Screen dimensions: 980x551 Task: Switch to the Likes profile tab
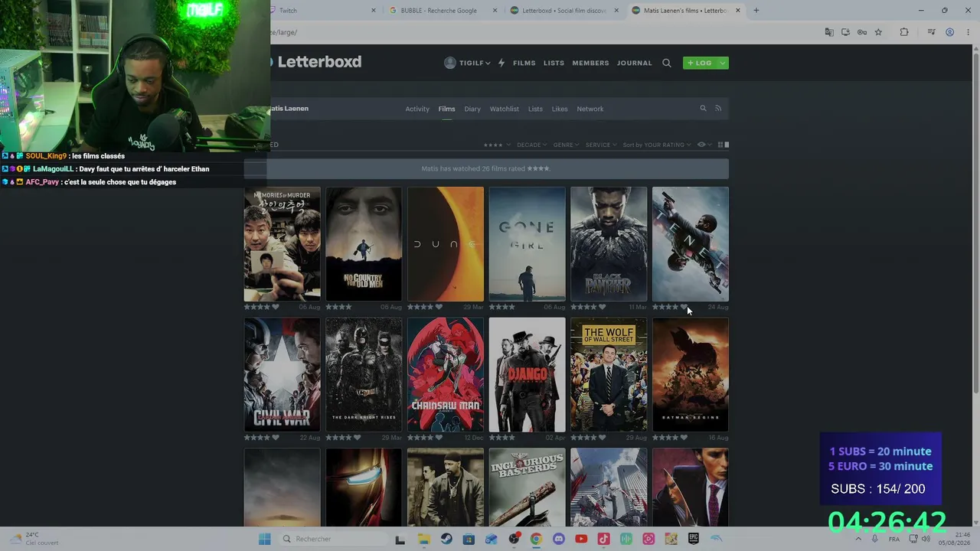click(x=560, y=109)
